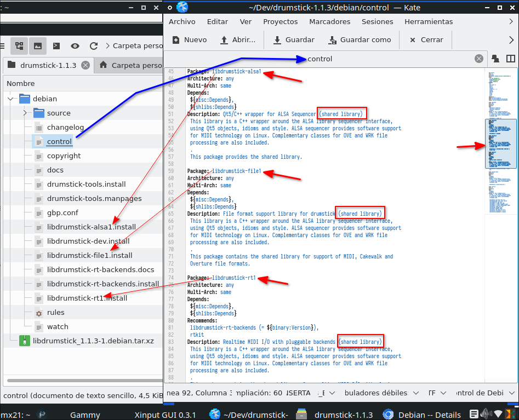519x420 pixels.
Task: Select the changelog file
Action: pyautogui.click(x=65, y=128)
